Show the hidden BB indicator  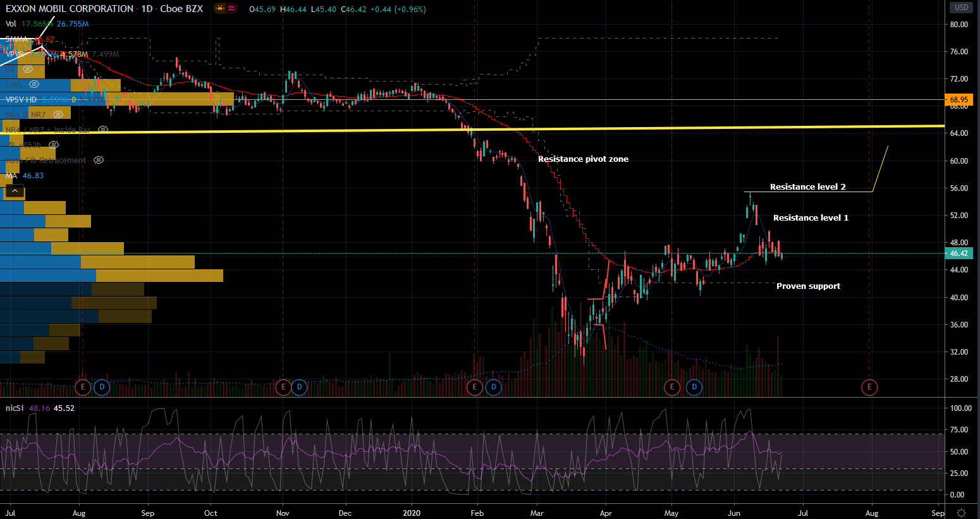27,69
